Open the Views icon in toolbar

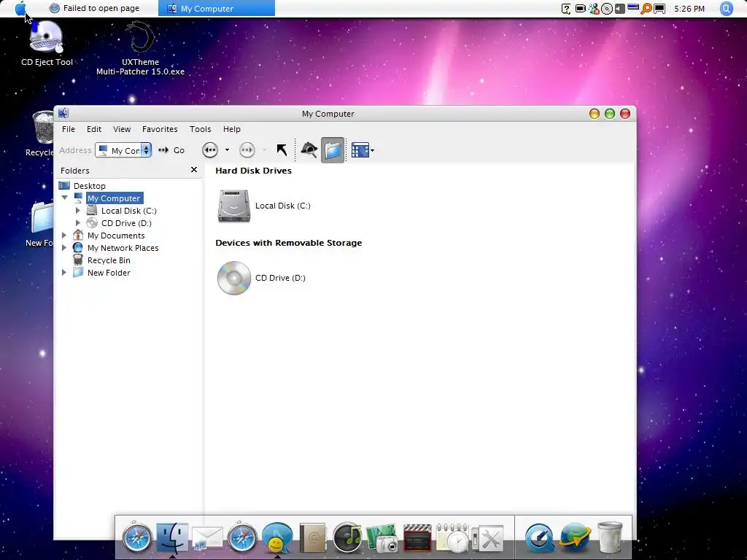[360, 150]
